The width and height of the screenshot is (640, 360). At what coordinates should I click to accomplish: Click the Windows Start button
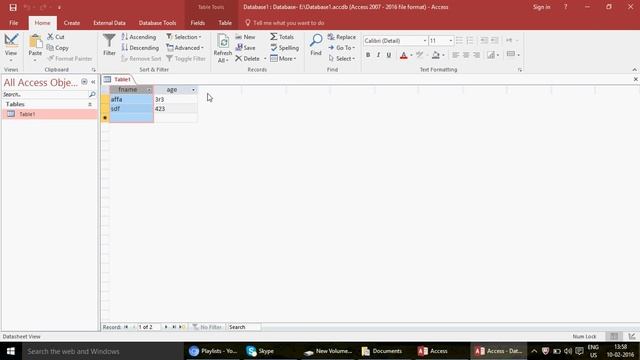click(11, 351)
